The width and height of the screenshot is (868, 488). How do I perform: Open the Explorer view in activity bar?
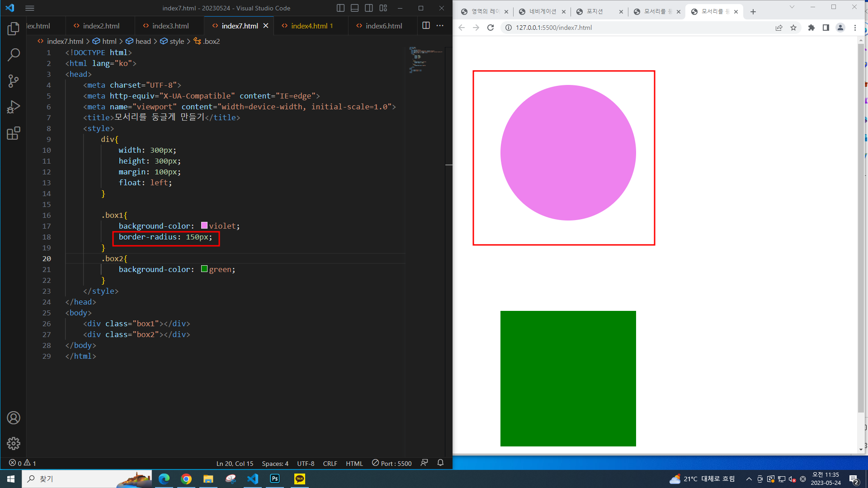14,29
